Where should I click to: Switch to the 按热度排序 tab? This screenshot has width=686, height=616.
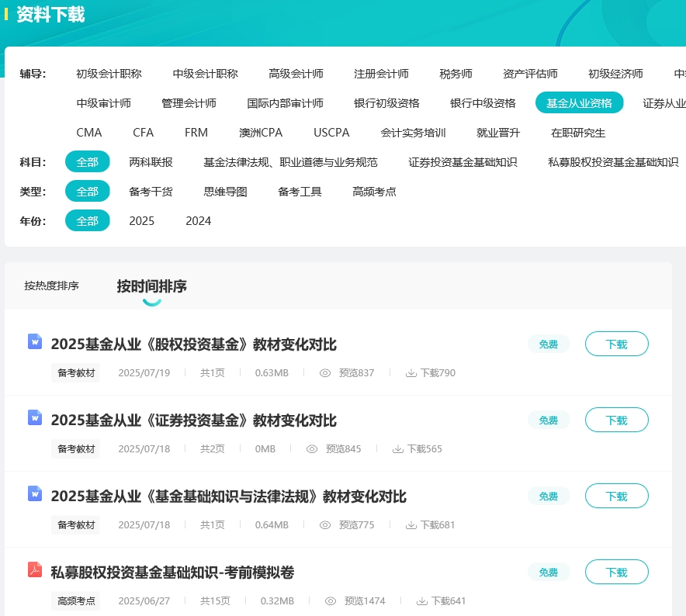tap(52, 285)
